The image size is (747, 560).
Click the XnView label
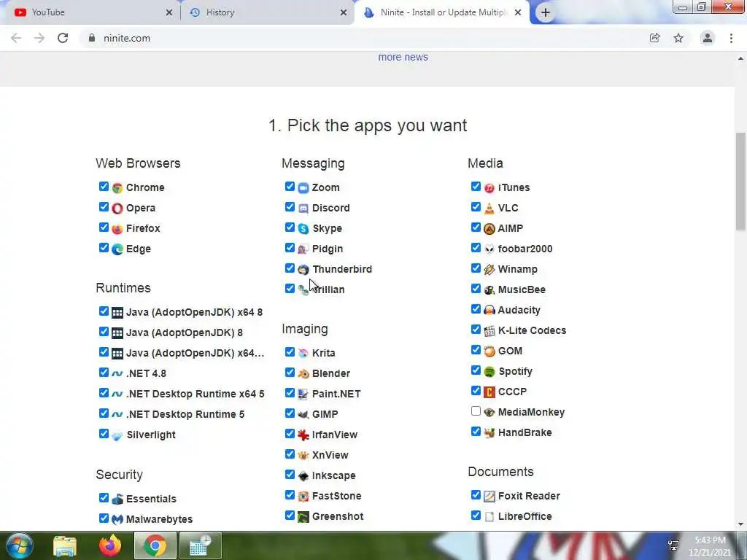[330, 455]
